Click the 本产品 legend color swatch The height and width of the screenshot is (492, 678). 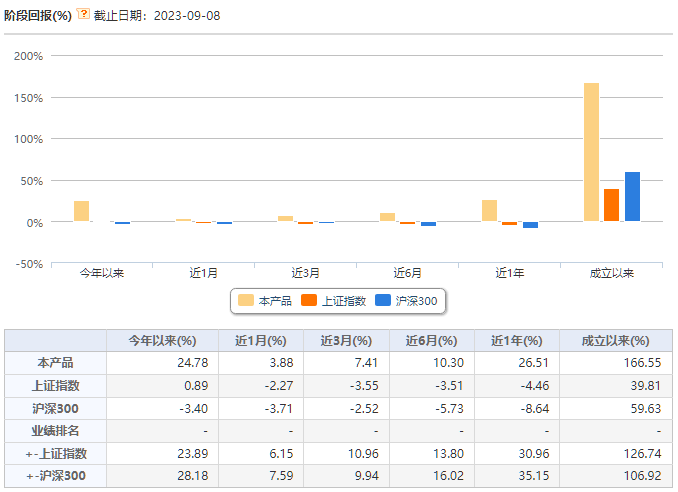click(x=246, y=300)
